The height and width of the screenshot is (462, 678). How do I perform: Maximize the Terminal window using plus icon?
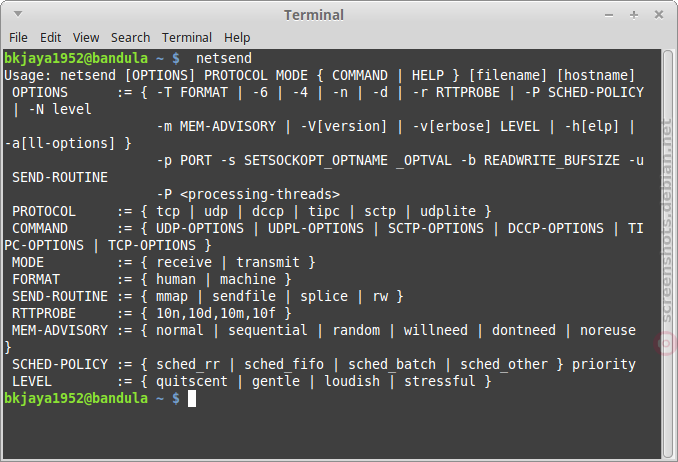633,15
